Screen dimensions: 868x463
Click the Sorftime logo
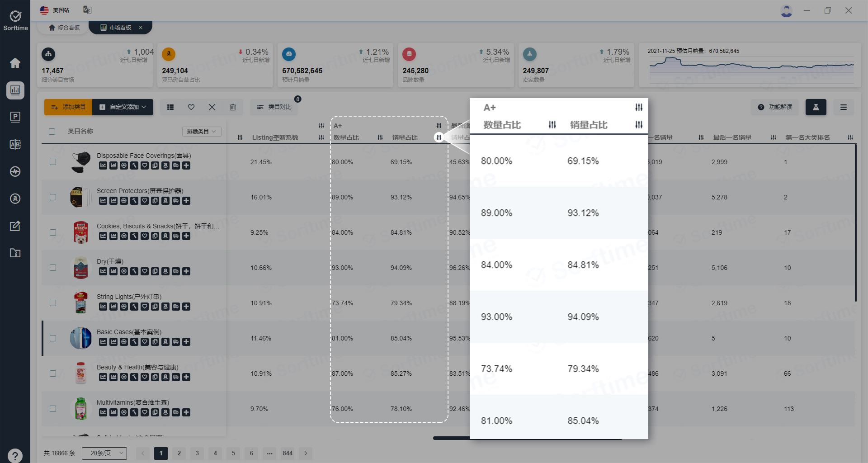click(15, 21)
